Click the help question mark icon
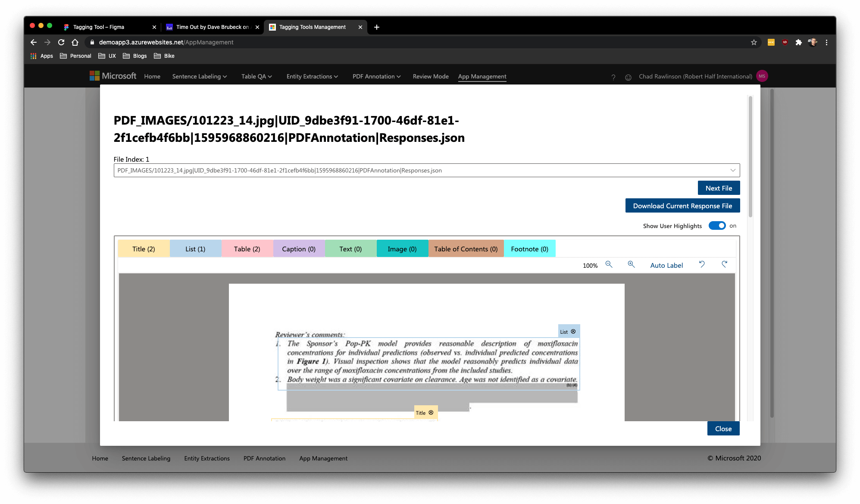 613,77
